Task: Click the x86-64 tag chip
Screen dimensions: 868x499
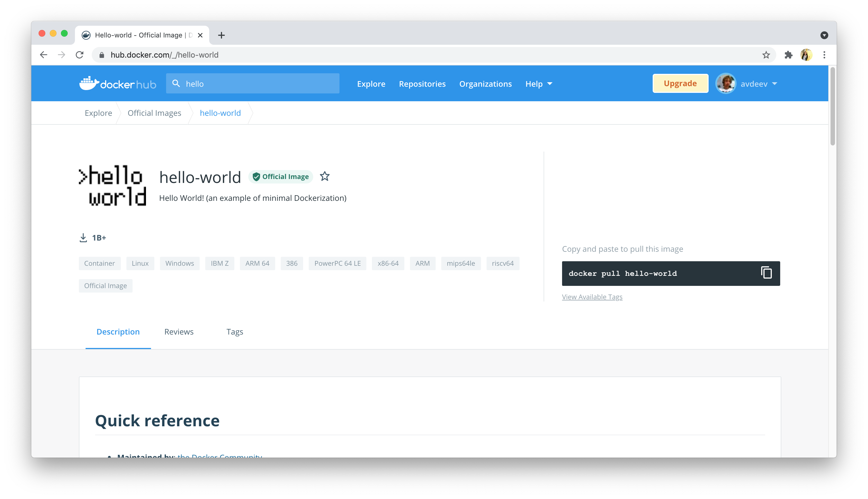Action: click(x=388, y=263)
